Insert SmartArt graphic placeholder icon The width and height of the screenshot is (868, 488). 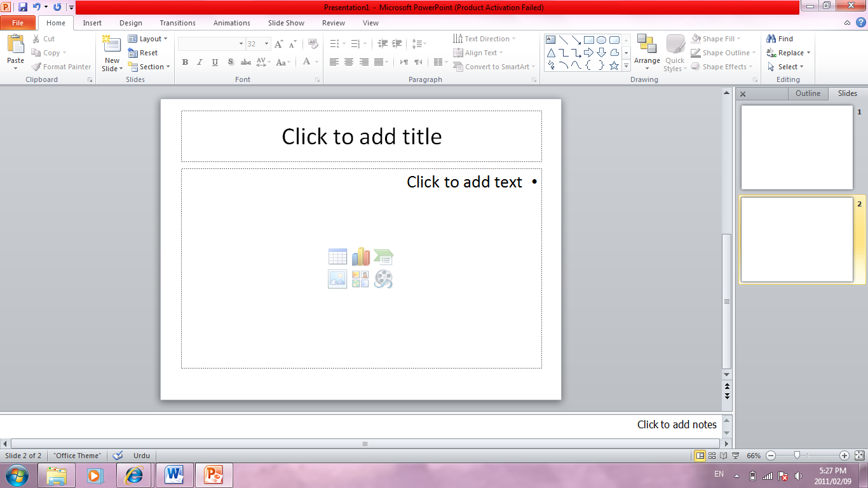click(383, 257)
